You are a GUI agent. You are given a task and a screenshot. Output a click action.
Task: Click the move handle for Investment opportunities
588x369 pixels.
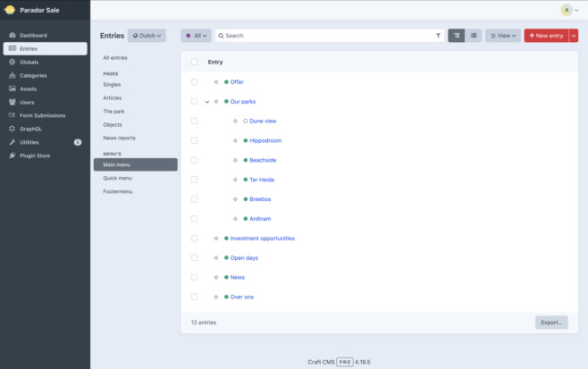tap(216, 239)
